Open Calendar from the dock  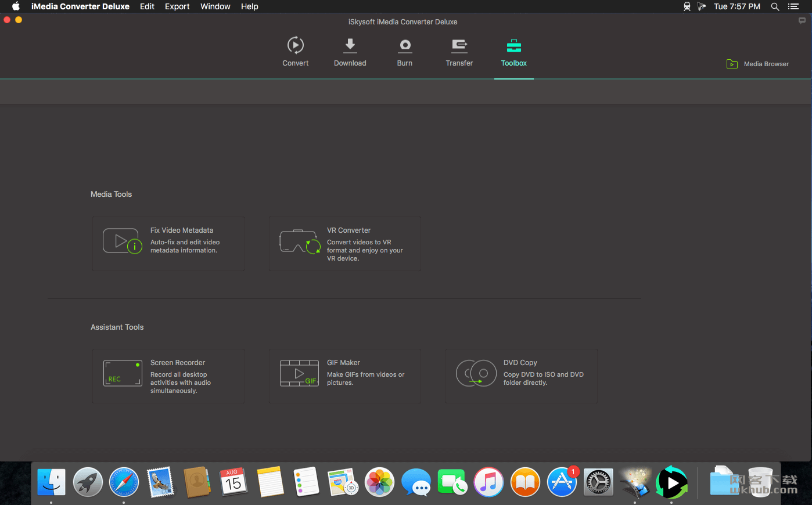233,482
